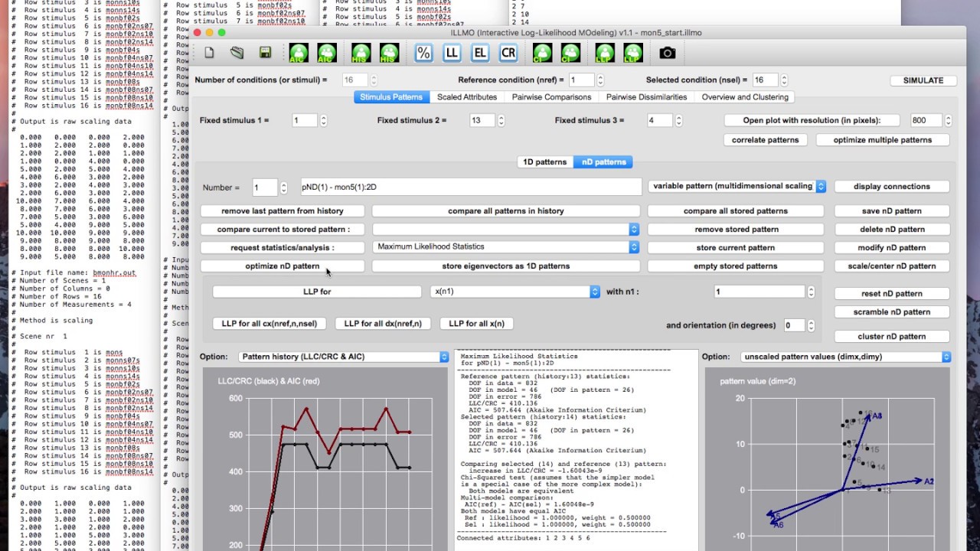Screen dimensions: 980x551
Task: Adjust the plot resolution stepper
Action: [x=948, y=121]
